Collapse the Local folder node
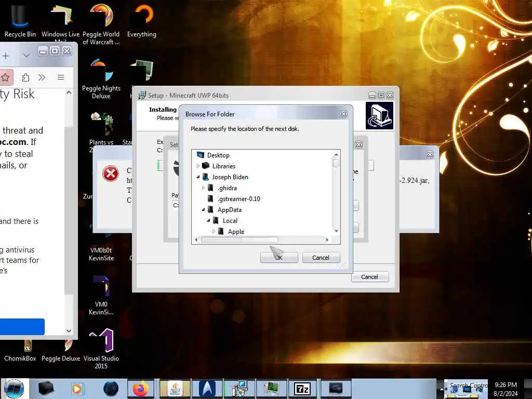Image resolution: width=532 pixels, height=399 pixels. point(209,220)
